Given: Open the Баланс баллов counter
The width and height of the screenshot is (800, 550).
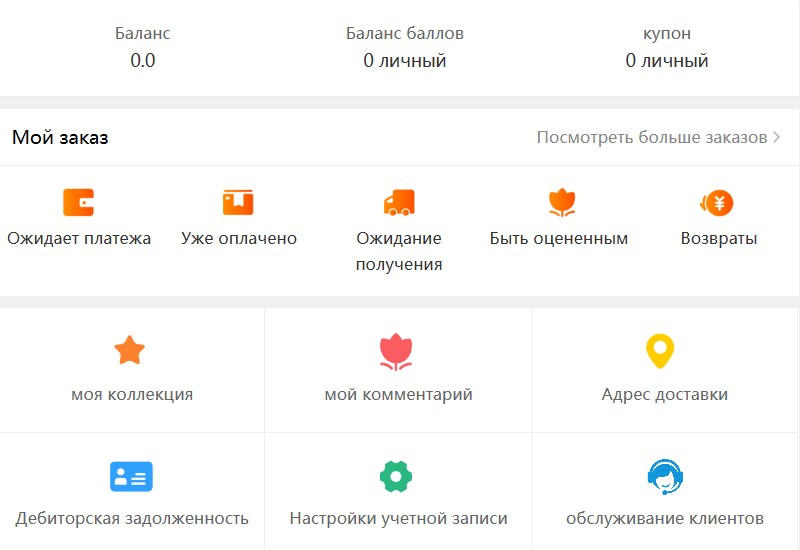Looking at the screenshot, I should (x=405, y=47).
